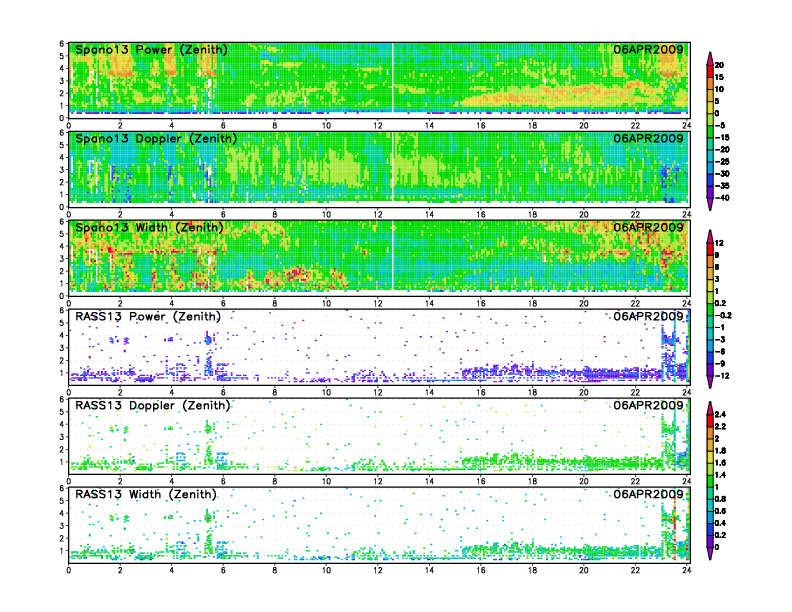792x612 pixels.
Task: Click the 'Spano13 Width (Zenith)' panel title
Action: click(x=149, y=228)
